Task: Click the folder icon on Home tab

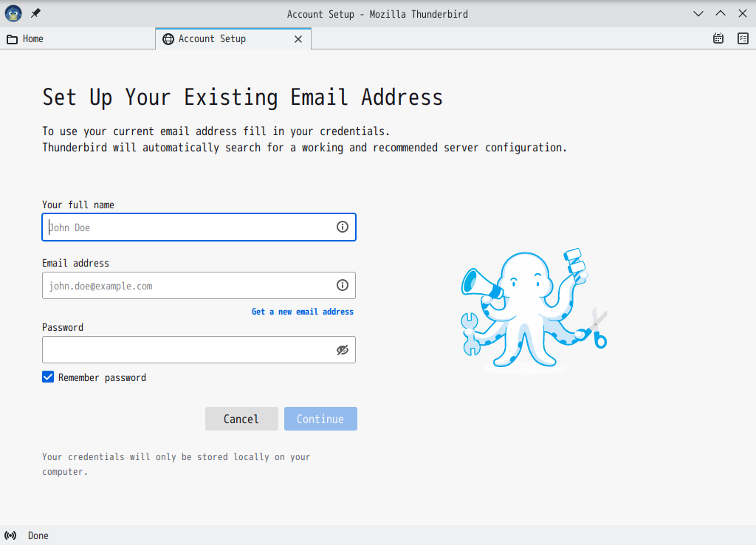Action: [x=12, y=39]
